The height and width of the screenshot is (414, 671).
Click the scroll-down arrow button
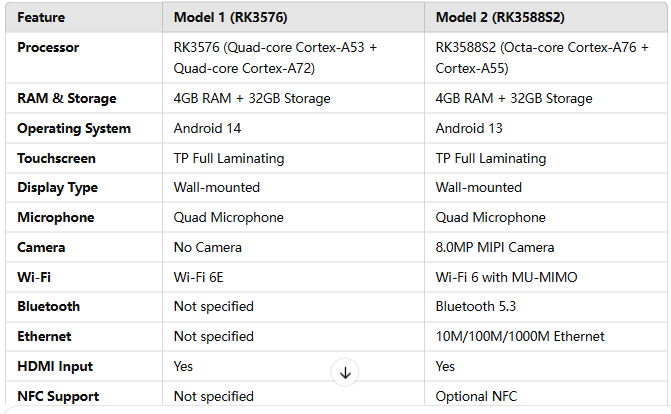345,372
